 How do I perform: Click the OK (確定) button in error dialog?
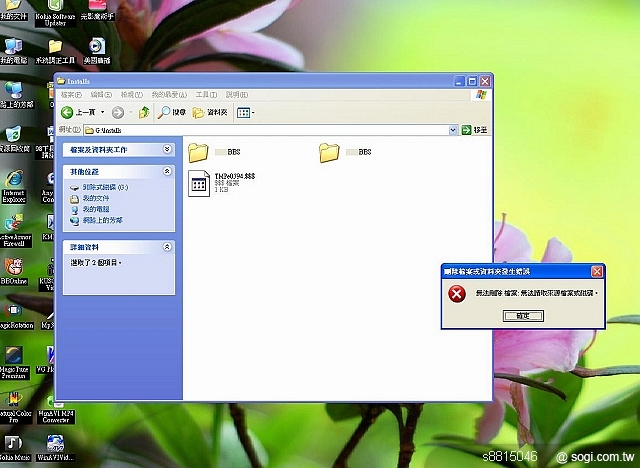[523, 315]
